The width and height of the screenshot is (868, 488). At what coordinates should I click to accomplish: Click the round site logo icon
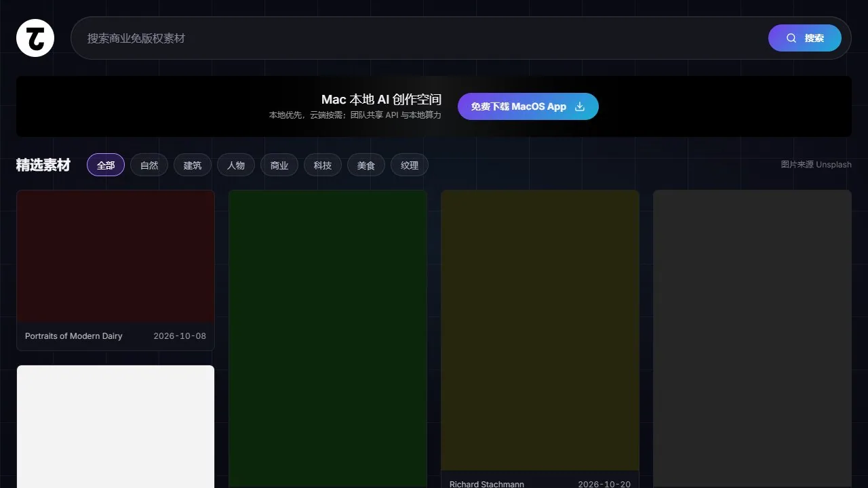(35, 38)
